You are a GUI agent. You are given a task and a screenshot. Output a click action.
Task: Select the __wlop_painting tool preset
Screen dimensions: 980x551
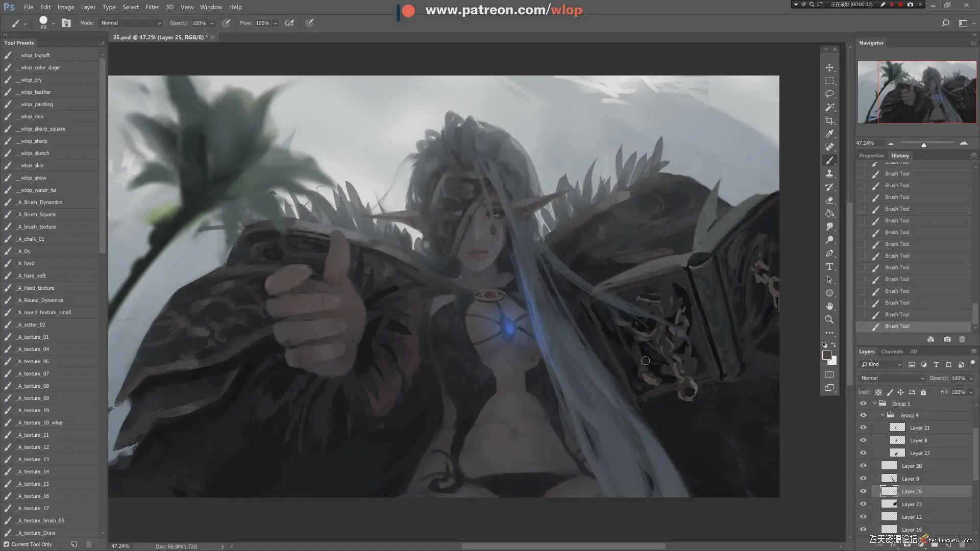point(37,104)
